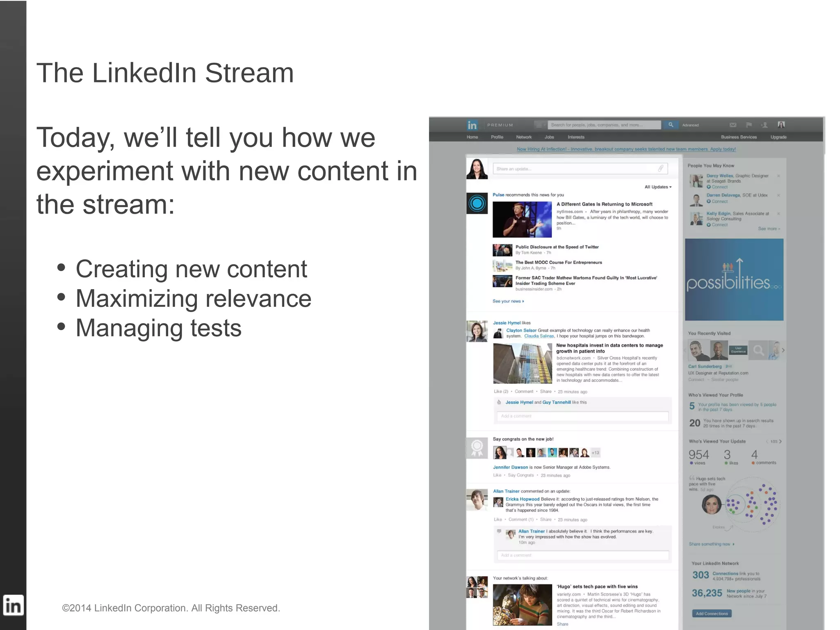840x630 pixels.
Task: Open the Jobs menu item
Action: pyautogui.click(x=549, y=137)
